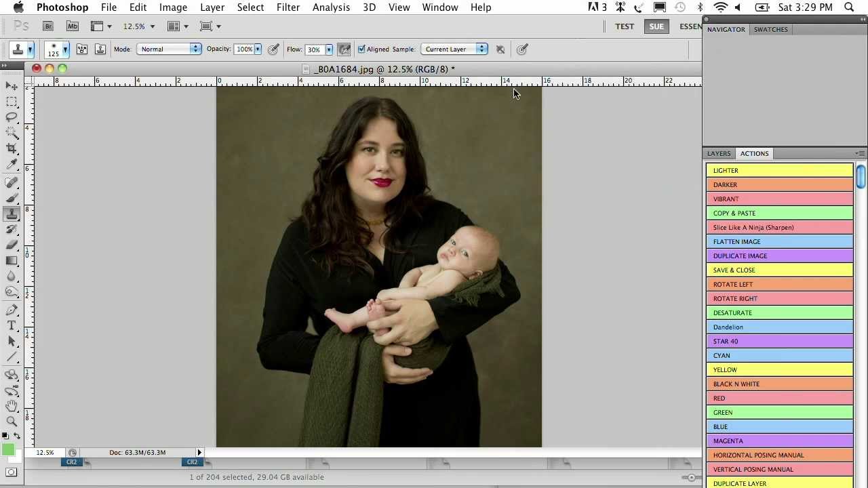The width and height of the screenshot is (868, 488).
Task: Select the Rectangular Marquee tool
Action: pos(12,102)
